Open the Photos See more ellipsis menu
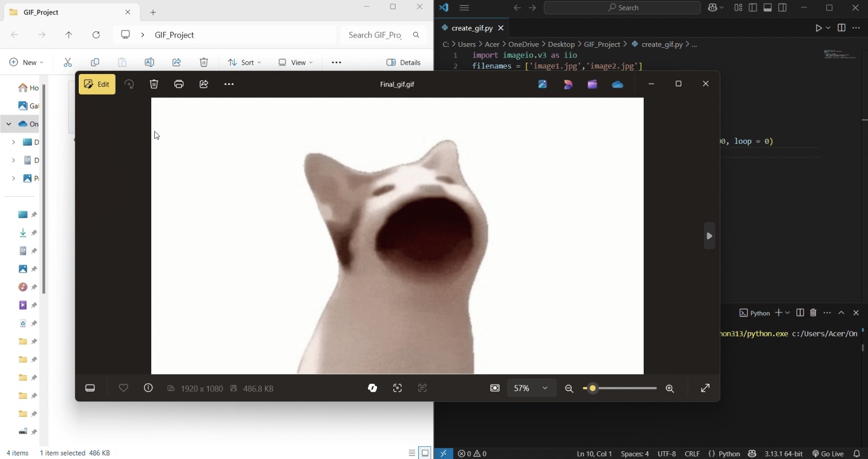Image resolution: width=868 pixels, height=459 pixels. (x=229, y=84)
